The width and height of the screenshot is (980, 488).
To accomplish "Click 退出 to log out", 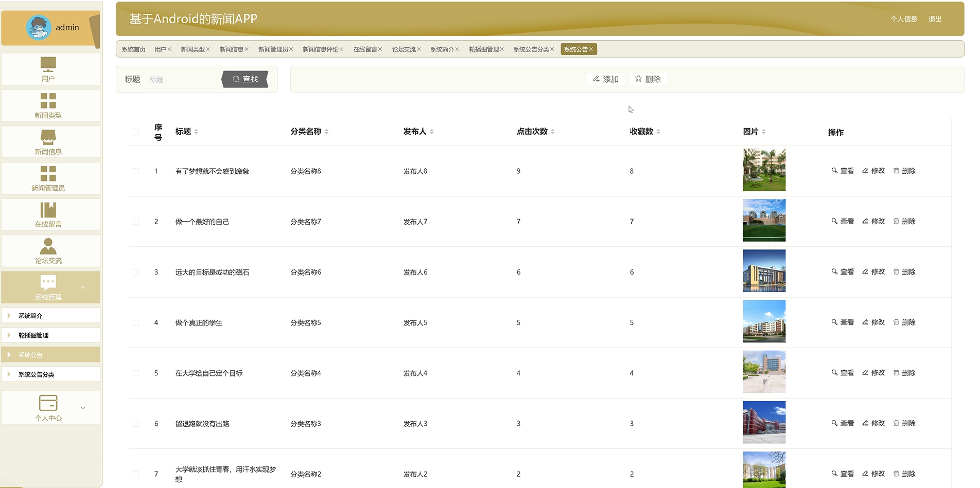I will [x=935, y=19].
